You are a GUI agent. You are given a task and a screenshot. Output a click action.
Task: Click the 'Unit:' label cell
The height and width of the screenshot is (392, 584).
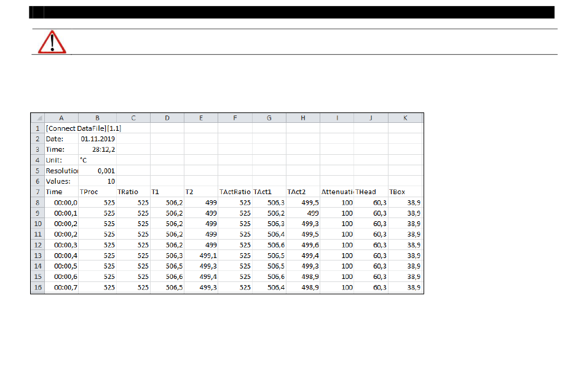61,160
